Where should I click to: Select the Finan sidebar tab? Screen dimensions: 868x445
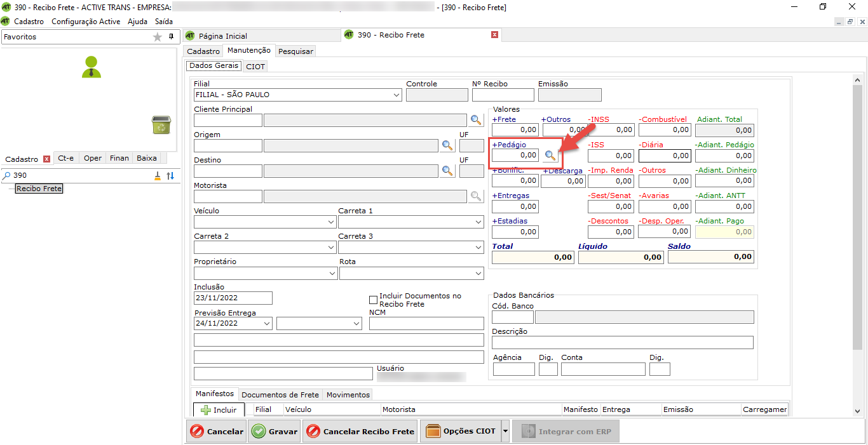119,158
